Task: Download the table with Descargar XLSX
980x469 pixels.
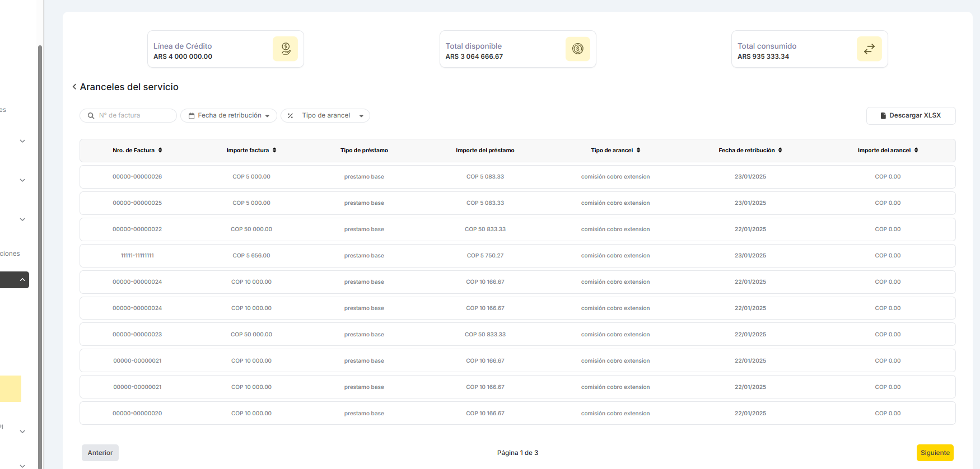Action: pos(911,116)
